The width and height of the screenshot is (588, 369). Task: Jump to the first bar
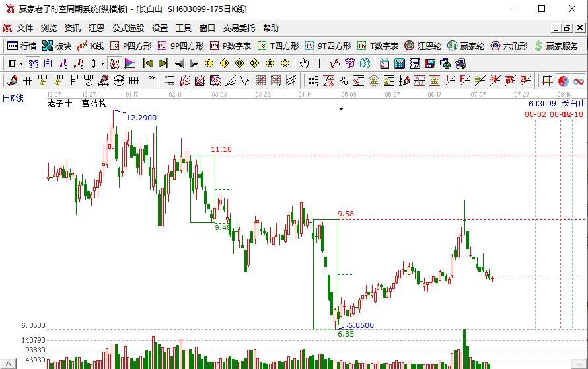point(148,64)
